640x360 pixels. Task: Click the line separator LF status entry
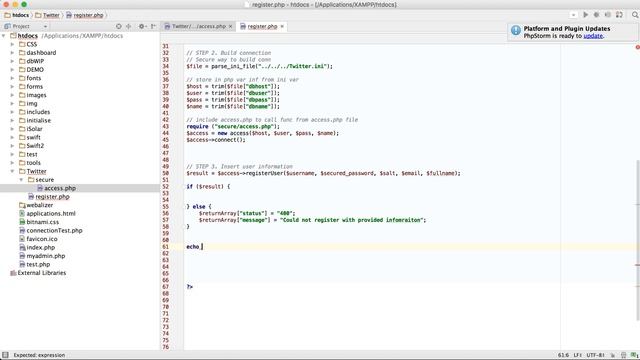578,355
